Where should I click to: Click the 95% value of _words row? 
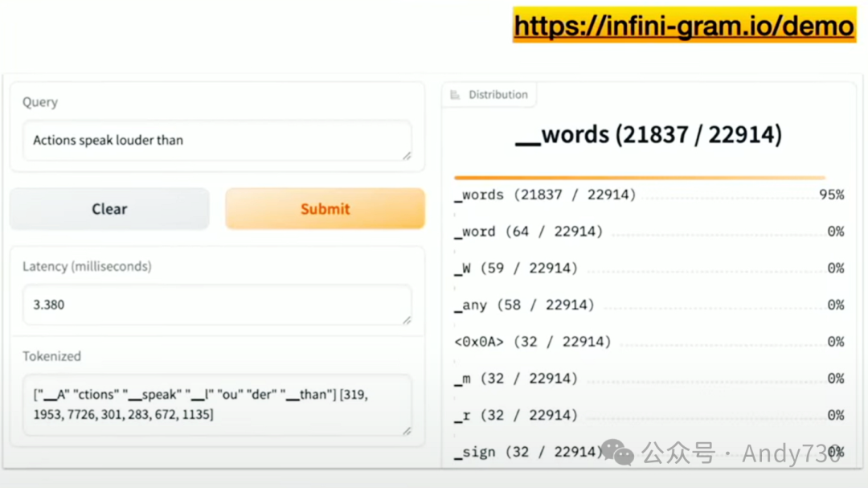tap(832, 195)
